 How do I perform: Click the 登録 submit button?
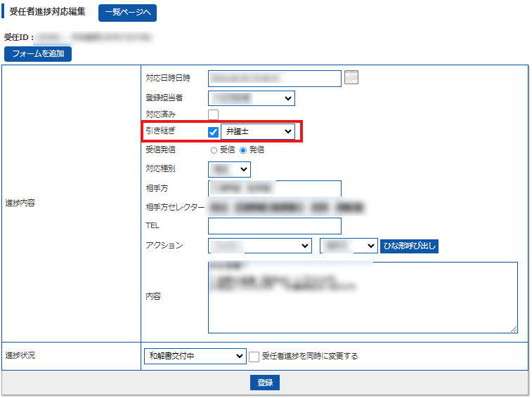[x=265, y=383]
